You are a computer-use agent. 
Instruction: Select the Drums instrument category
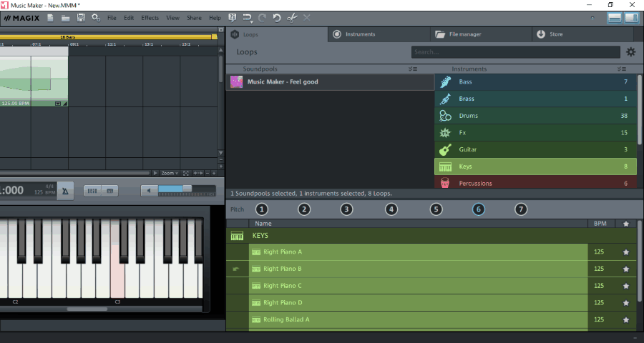pos(535,116)
